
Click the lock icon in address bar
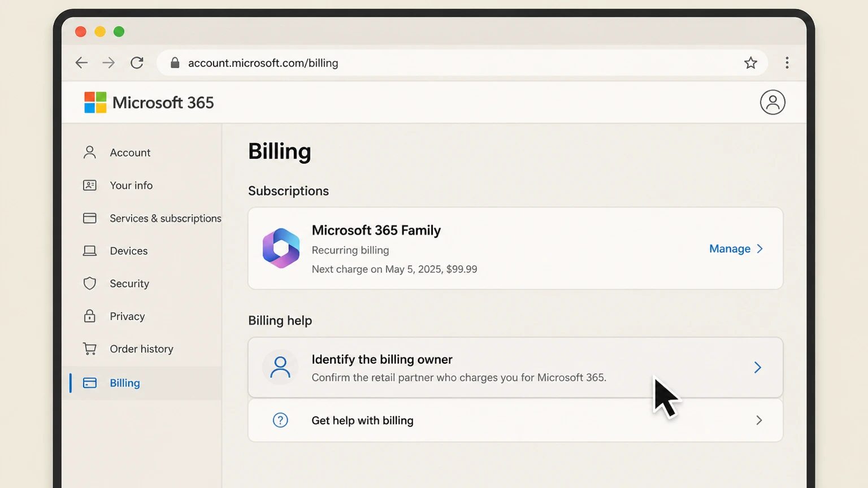175,63
